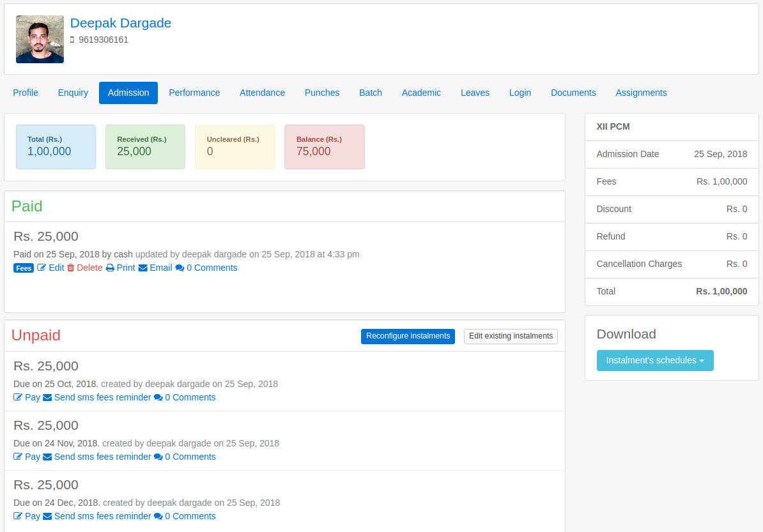Click the envelope icon to send SMS fees reminder
This screenshot has width=763, height=532.
tap(47, 397)
